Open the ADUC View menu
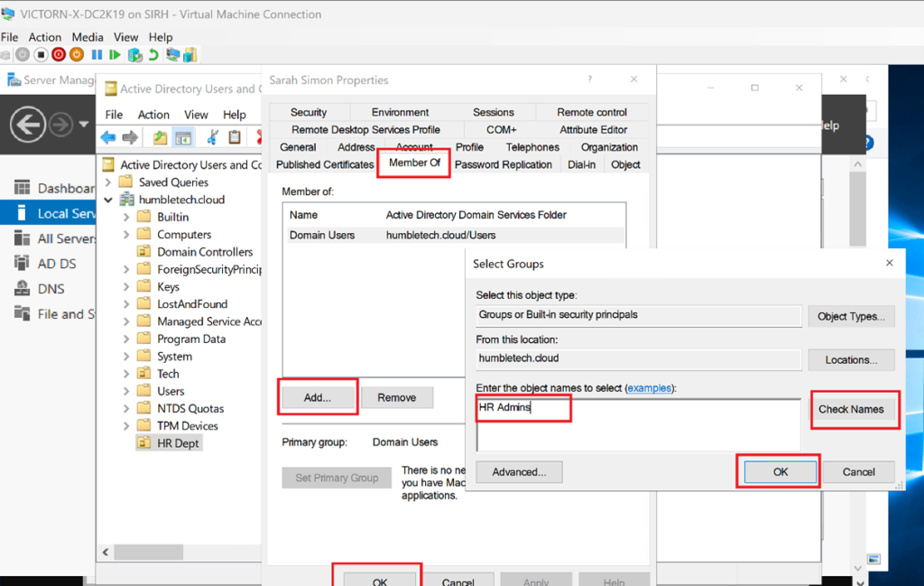 click(x=196, y=115)
